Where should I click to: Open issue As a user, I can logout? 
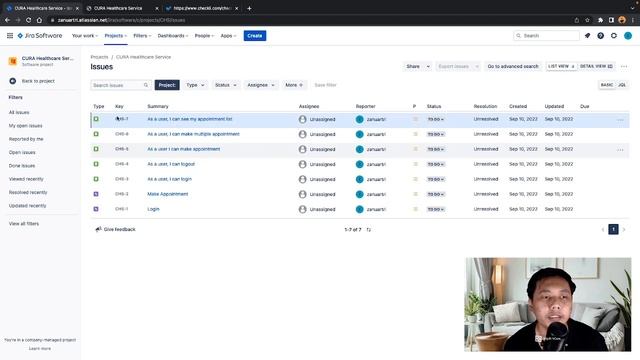[x=171, y=164]
